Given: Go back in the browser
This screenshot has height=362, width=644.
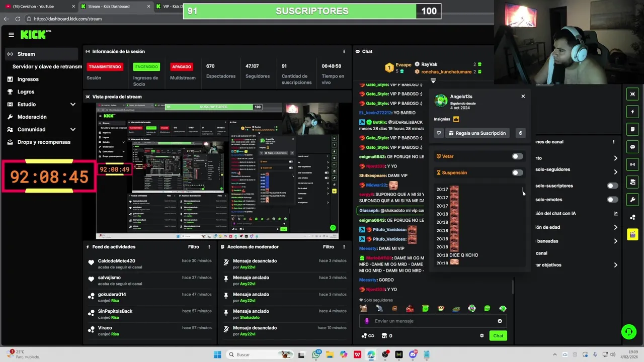Looking at the screenshot, I should pyautogui.click(x=6, y=19).
